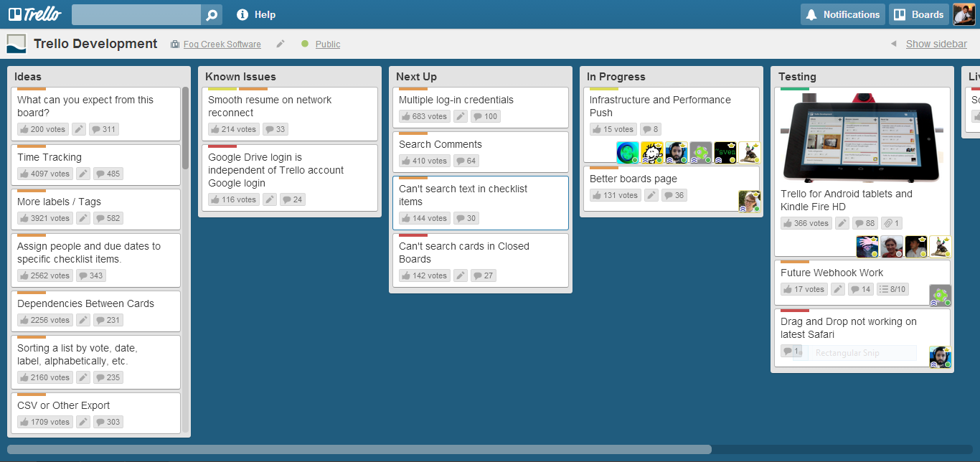
Task: Click the green sVez member avatar
Action: [725, 153]
